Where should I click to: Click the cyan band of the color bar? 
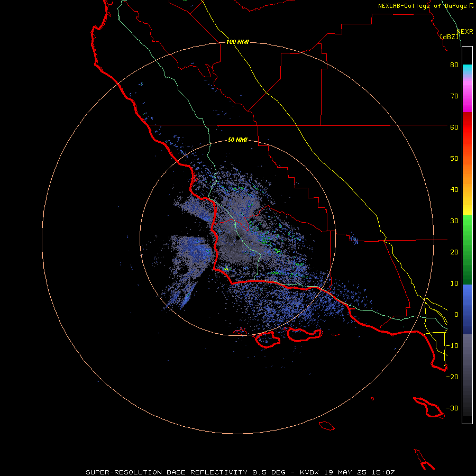point(467,69)
